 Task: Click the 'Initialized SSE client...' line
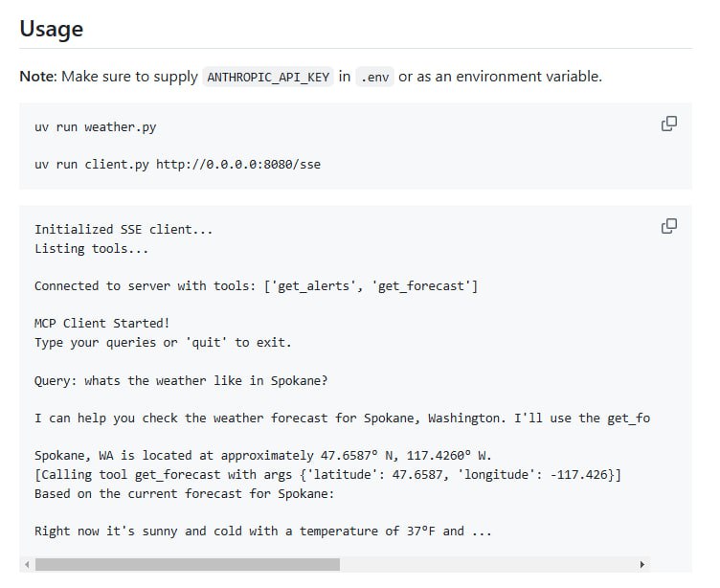tap(124, 230)
